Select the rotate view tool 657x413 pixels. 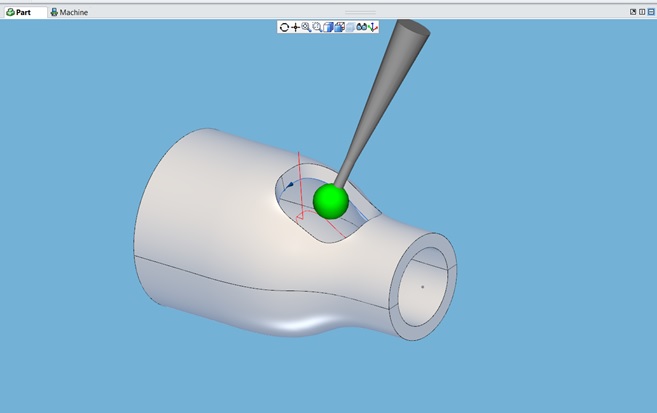284,27
